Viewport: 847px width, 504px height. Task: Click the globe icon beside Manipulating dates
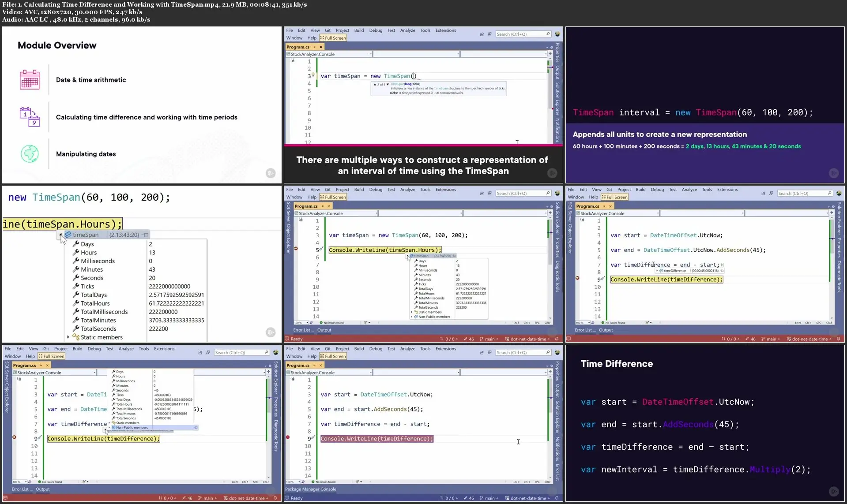point(30,153)
